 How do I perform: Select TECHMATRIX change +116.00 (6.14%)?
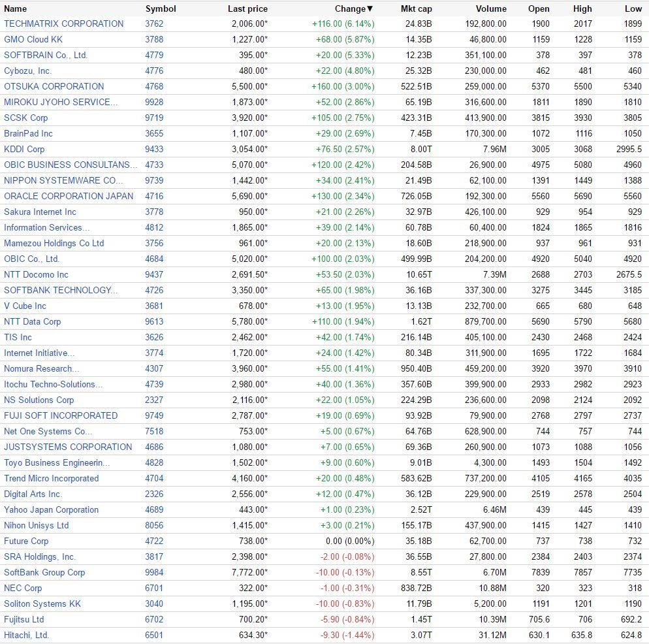pyautogui.click(x=343, y=24)
